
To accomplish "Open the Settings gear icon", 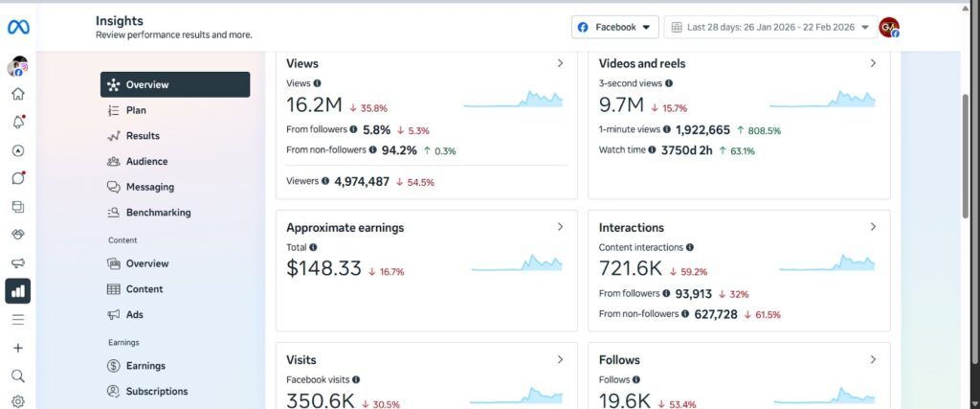I will click(18, 401).
